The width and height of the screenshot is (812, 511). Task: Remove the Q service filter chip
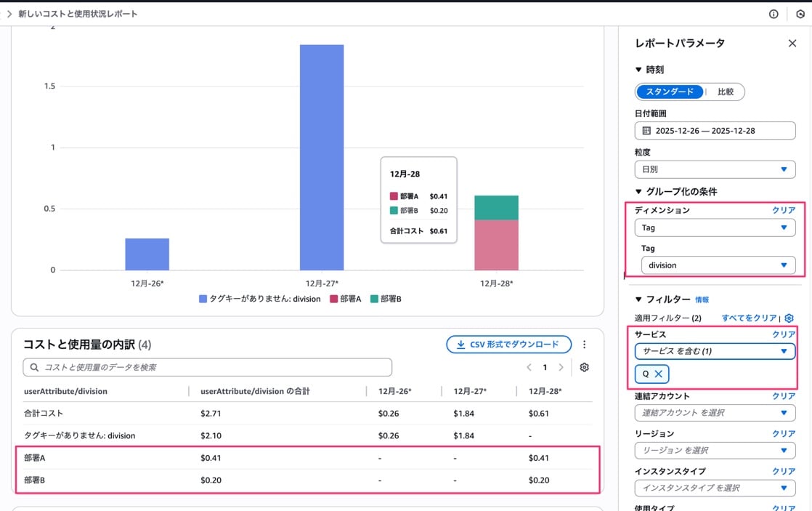(x=658, y=374)
